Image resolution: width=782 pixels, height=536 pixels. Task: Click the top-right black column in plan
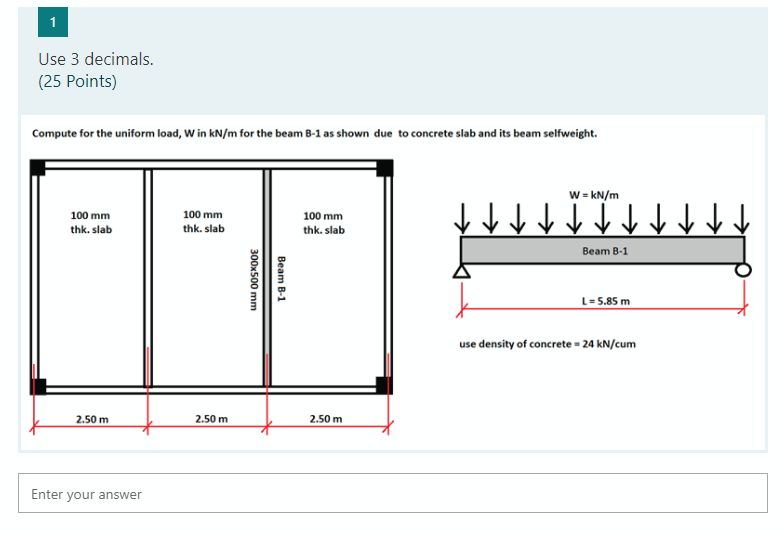click(x=385, y=168)
